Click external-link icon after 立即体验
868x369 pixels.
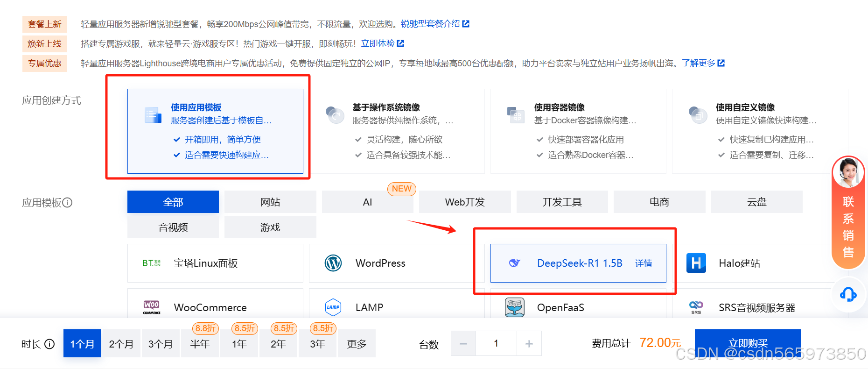(400, 43)
